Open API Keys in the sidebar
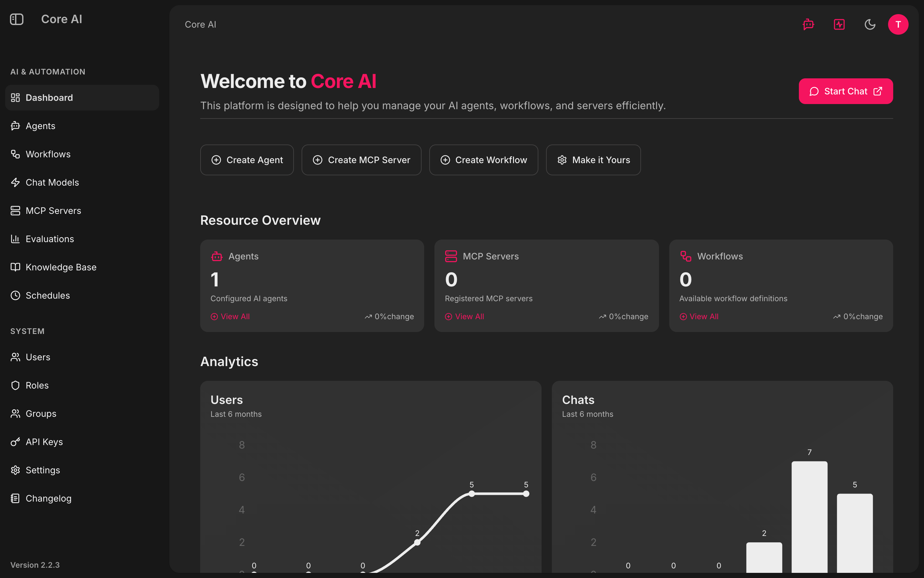Image resolution: width=924 pixels, height=578 pixels. click(x=82, y=442)
